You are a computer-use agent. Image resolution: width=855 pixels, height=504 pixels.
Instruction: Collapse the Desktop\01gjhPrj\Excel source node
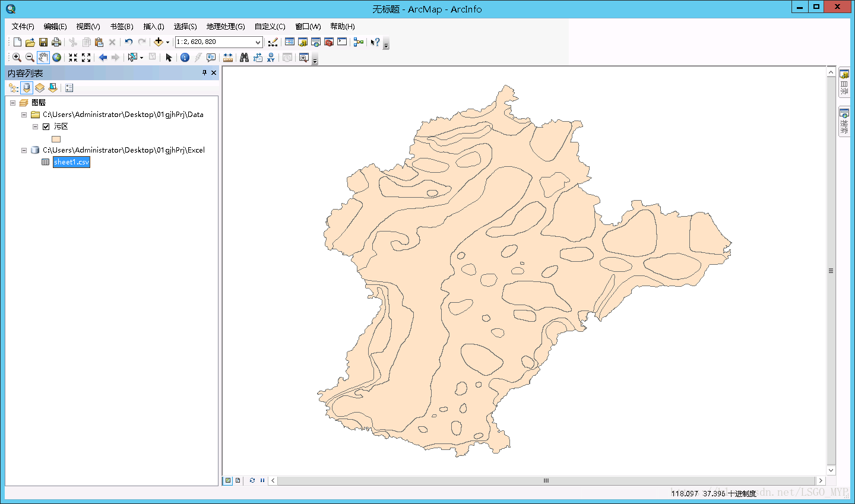pos(24,150)
